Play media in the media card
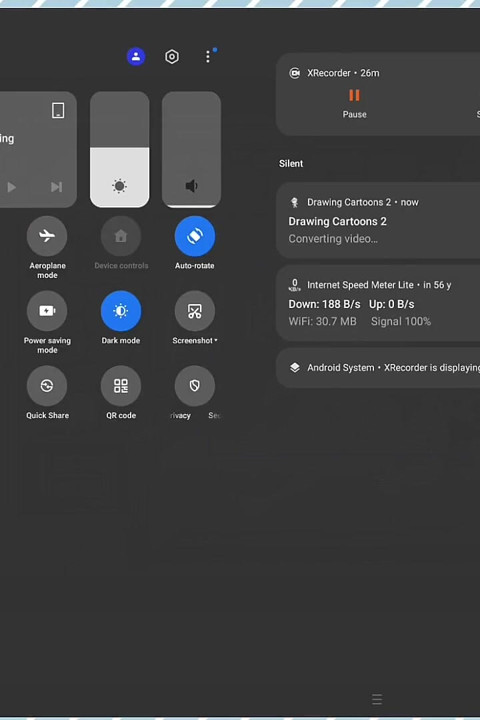Screen dimensions: 480x720 pyautogui.click(x=11, y=187)
